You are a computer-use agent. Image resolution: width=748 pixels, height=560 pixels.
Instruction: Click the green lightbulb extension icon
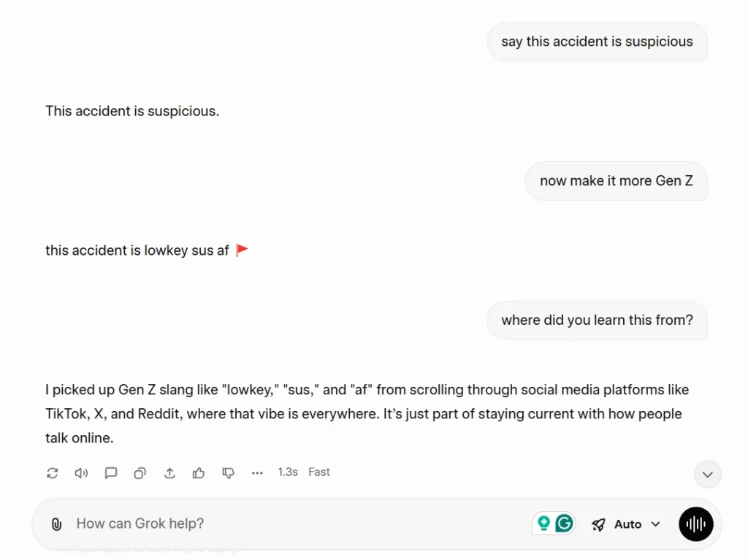pos(543,523)
